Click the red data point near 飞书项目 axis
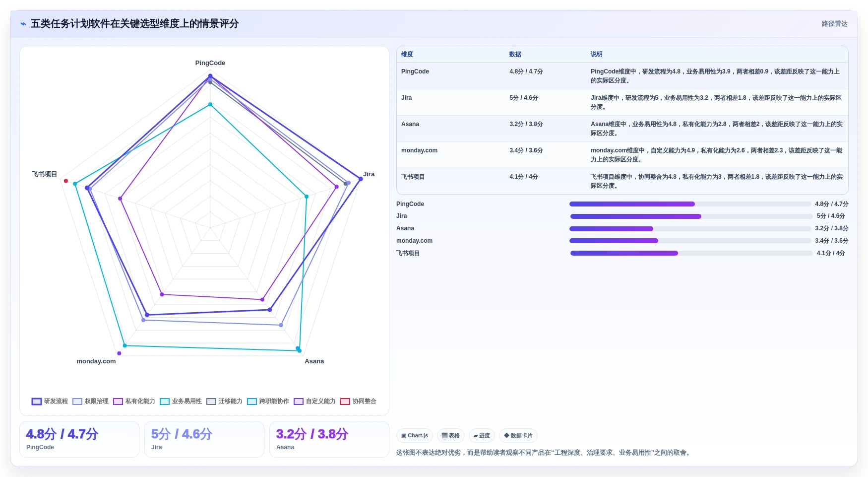This screenshot has width=868, height=477. coord(66,181)
